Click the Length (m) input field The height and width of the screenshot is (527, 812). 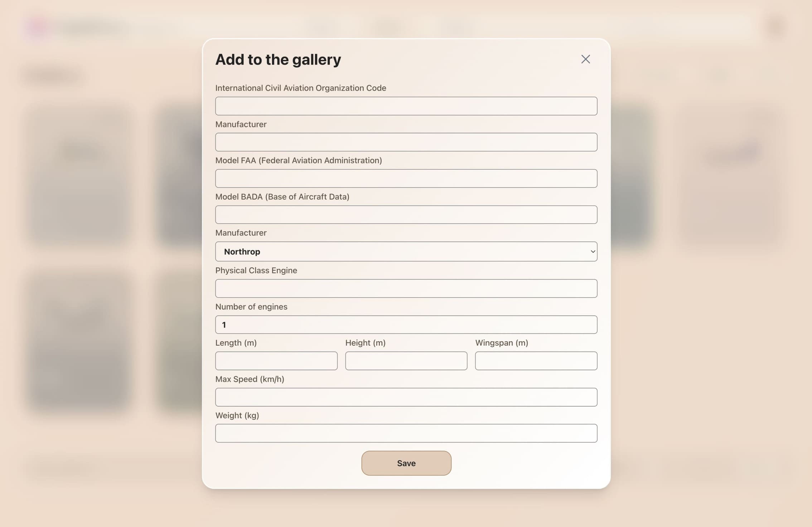(276, 361)
